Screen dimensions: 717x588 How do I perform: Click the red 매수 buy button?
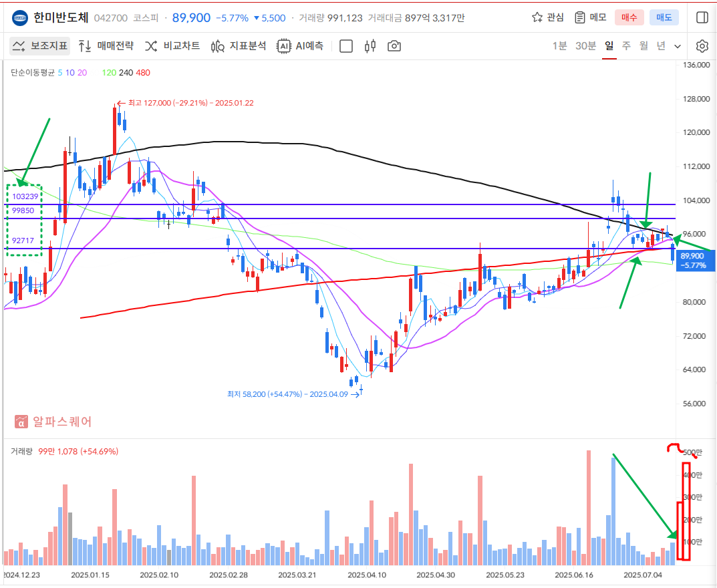pyautogui.click(x=629, y=17)
